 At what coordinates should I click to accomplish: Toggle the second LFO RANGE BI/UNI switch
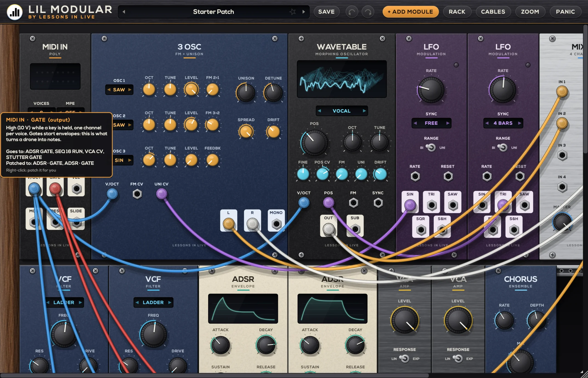(503, 147)
